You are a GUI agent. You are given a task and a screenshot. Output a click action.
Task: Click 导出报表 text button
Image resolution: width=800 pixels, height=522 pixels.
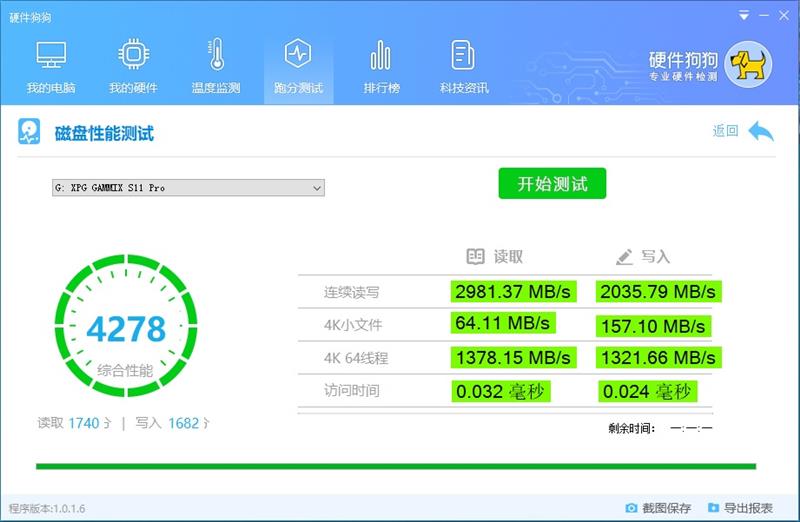point(748,508)
